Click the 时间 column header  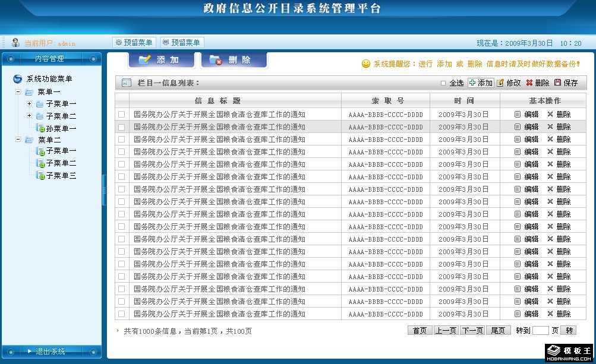(465, 101)
